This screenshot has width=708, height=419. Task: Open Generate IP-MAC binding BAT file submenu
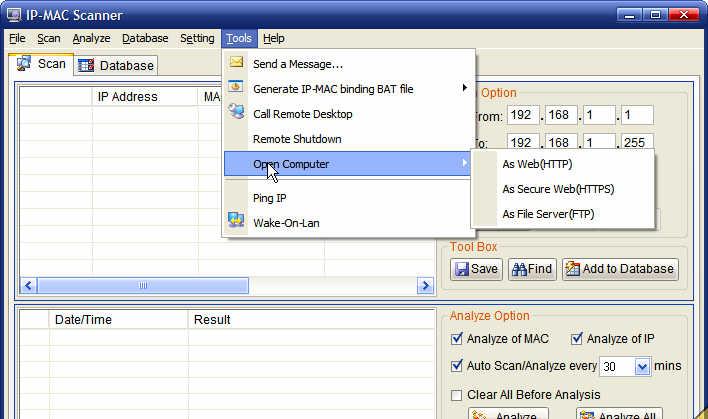pos(349,89)
